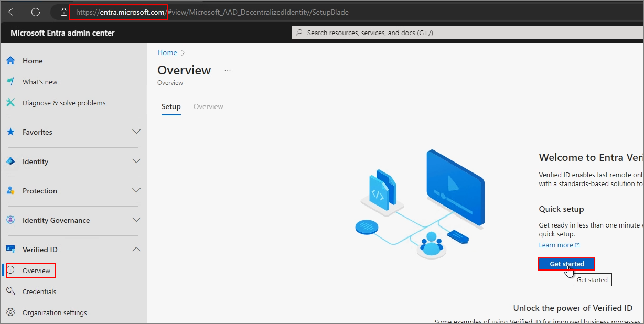Image resolution: width=644 pixels, height=324 pixels.
Task: Click the Verified ID label in sidebar
Action: click(x=40, y=250)
